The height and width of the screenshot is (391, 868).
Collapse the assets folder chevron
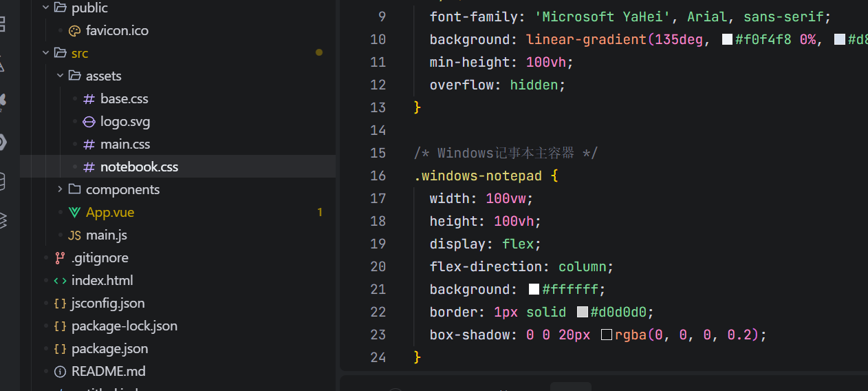60,76
